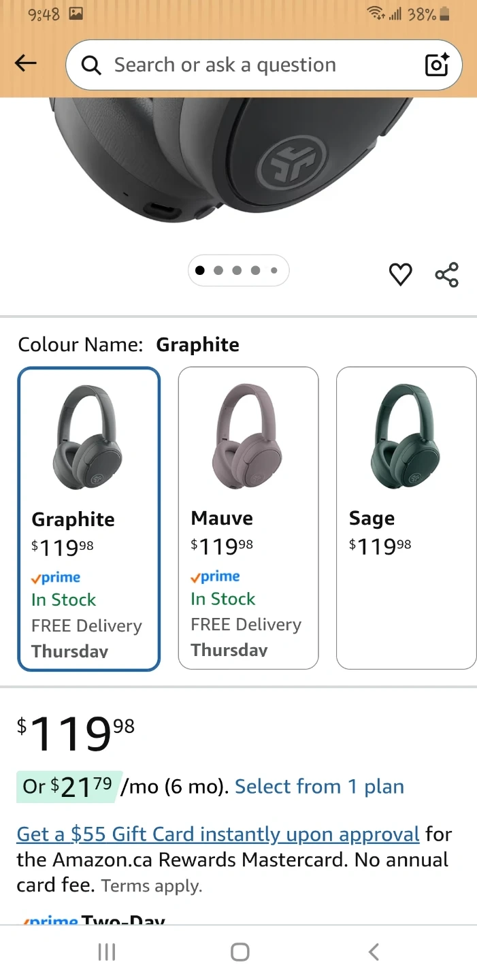
Task: Tap the magnifying glass search icon
Action: pos(91,65)
